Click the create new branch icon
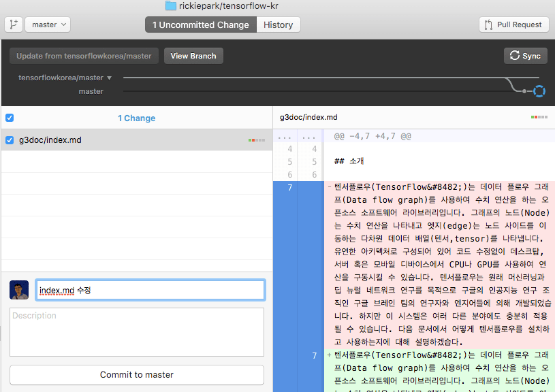Screen dimensions: 555x392 coord(14,24)
